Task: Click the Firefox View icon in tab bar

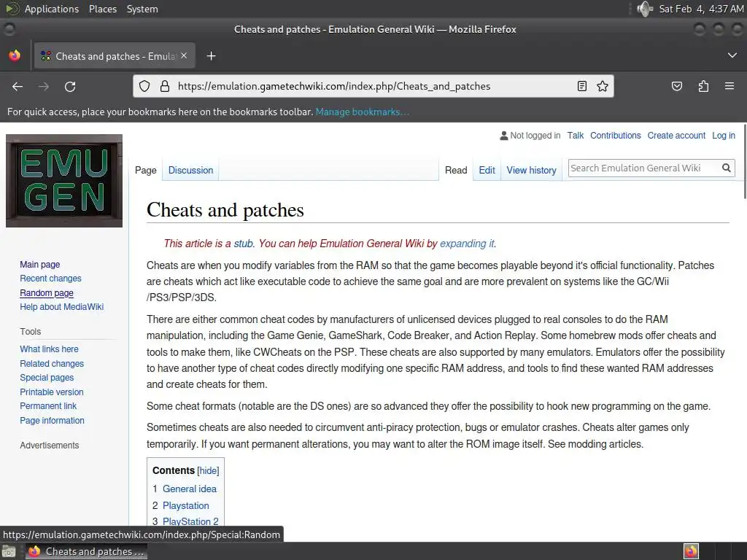Action: (x=15, y=55)
